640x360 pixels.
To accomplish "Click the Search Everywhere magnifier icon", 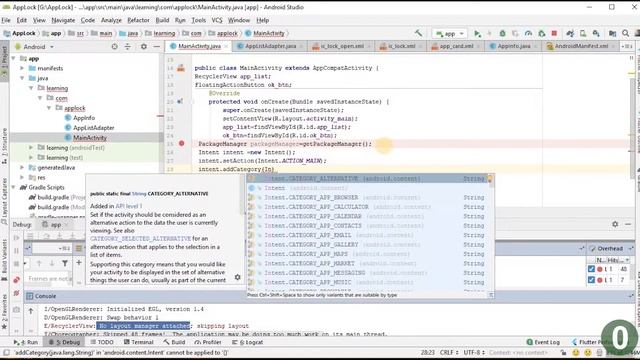I will 625,33.
